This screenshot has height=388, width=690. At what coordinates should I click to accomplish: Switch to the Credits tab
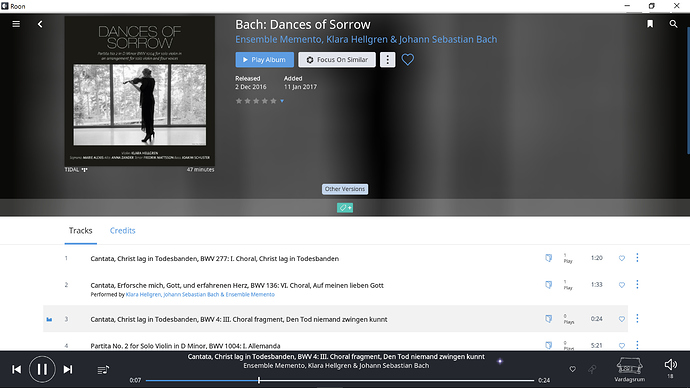pos(122,231)
